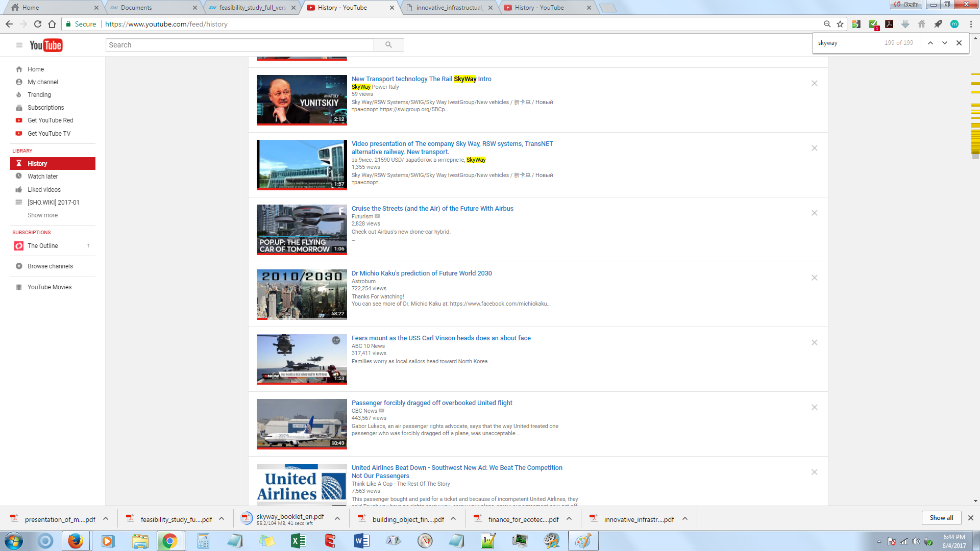This screenshot has height=551, width=980.
Task: Expand options for innovative_infrastr pdf download
Action: 685,519
